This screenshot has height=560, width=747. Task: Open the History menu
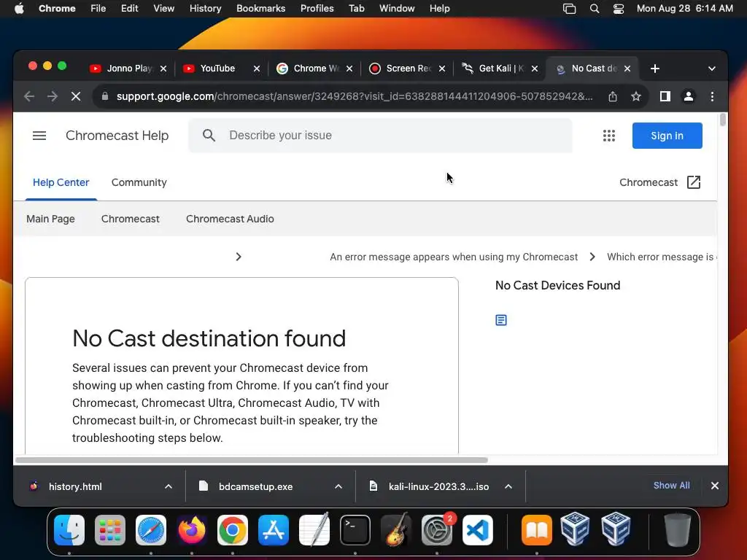pyautogui.click(x=205, y=9)
